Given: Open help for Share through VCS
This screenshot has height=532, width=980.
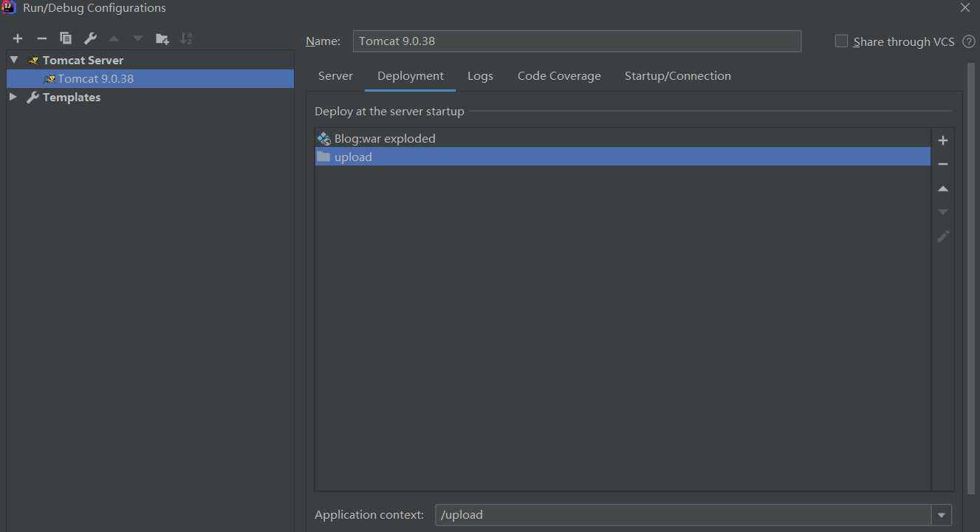Looking at the screenshot, I should [969, 41].
